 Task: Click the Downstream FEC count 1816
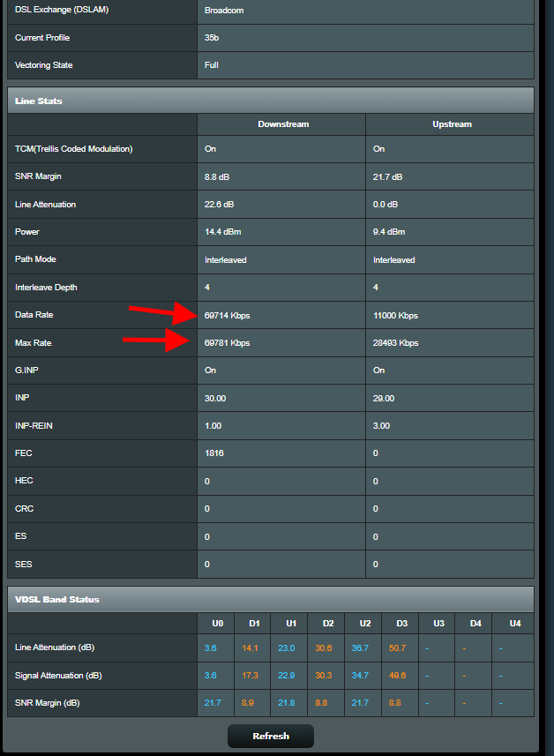point(213,453)
